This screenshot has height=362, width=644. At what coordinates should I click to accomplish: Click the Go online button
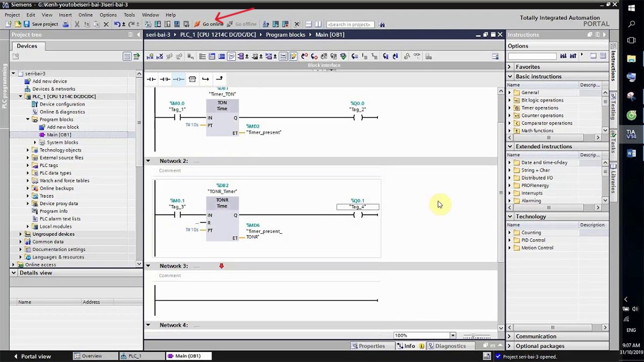209,24
